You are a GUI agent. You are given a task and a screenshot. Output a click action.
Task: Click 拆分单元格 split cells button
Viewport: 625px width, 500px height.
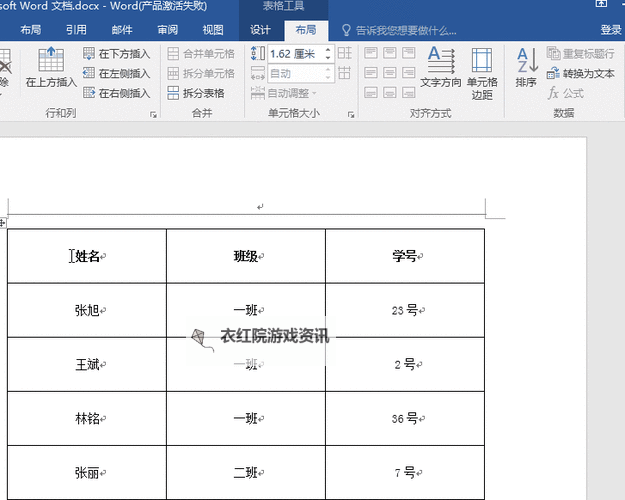click(x=201, y=73)
